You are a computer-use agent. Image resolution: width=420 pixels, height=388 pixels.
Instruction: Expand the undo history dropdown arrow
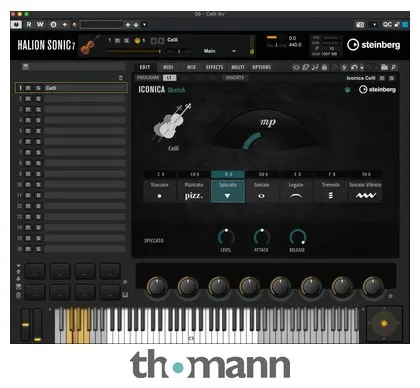point(362,68)
